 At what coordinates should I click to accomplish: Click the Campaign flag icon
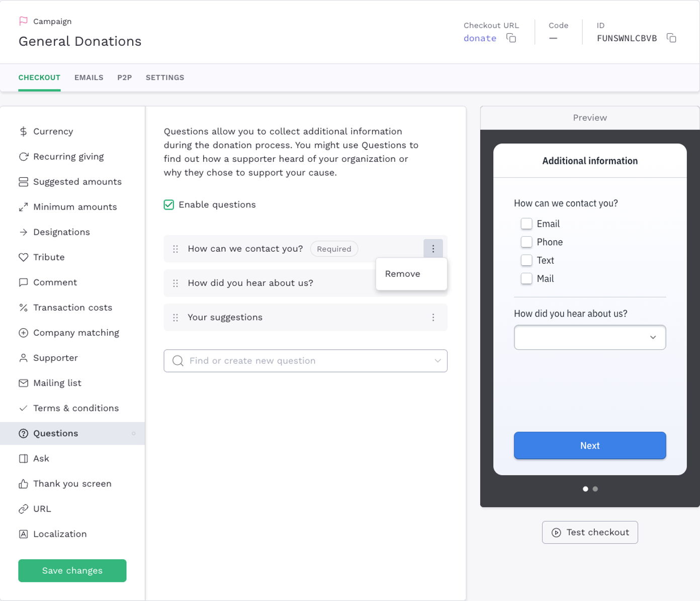click(23, 21)
